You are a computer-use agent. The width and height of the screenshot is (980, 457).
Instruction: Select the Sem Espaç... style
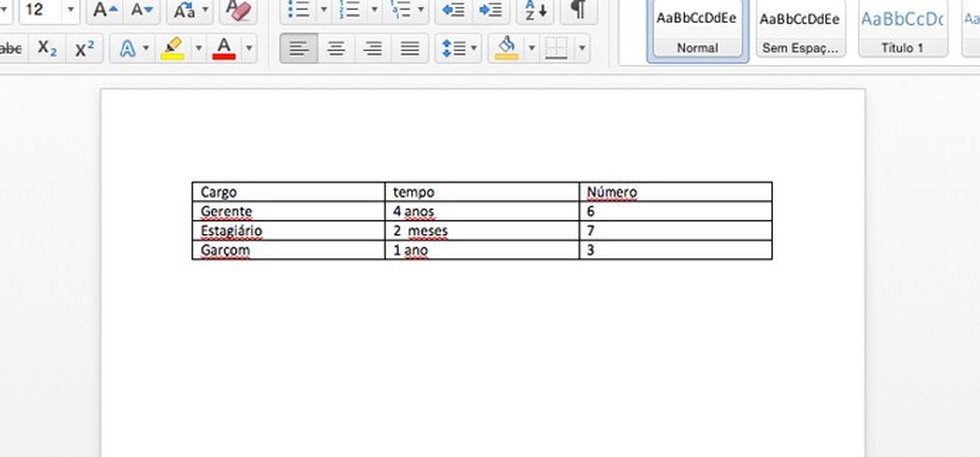(800, 29)
